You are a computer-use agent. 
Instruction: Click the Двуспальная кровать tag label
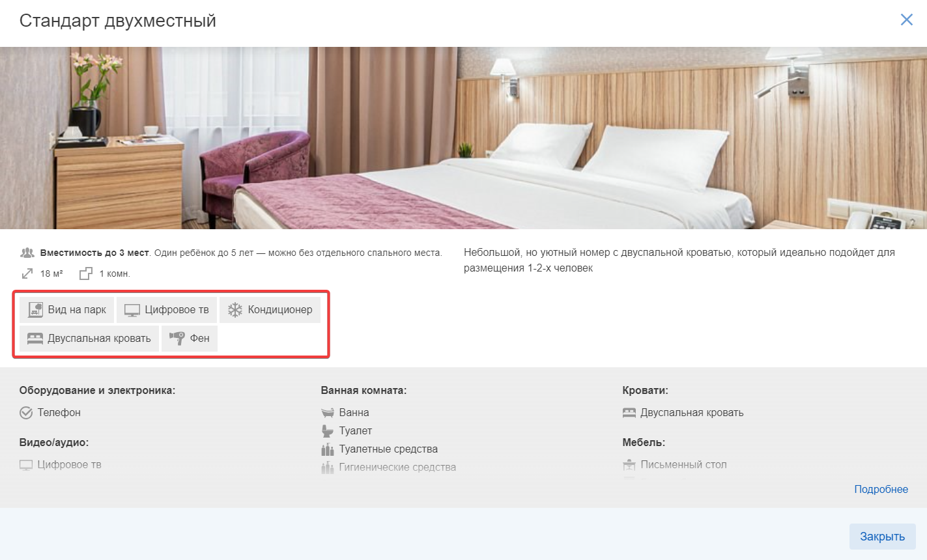tap(99, 339)
